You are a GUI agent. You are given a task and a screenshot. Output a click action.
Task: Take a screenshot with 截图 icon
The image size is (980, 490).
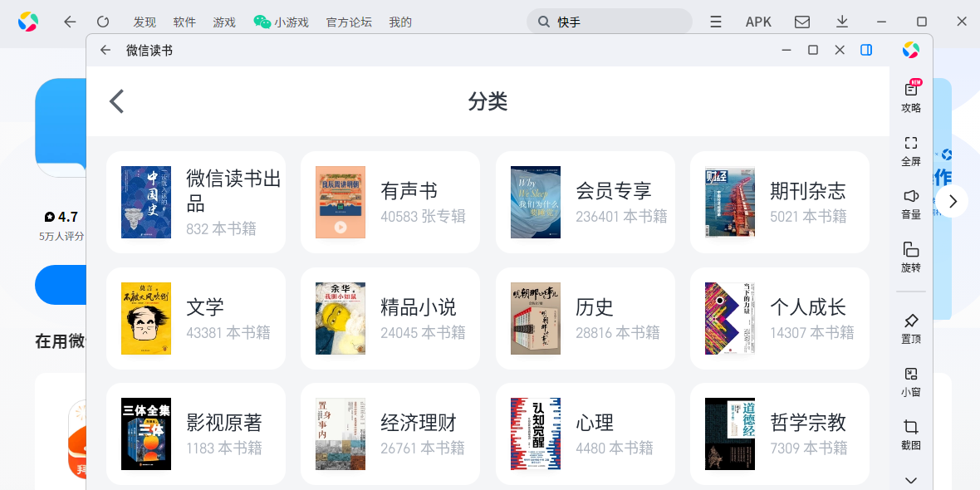point(911,435)
